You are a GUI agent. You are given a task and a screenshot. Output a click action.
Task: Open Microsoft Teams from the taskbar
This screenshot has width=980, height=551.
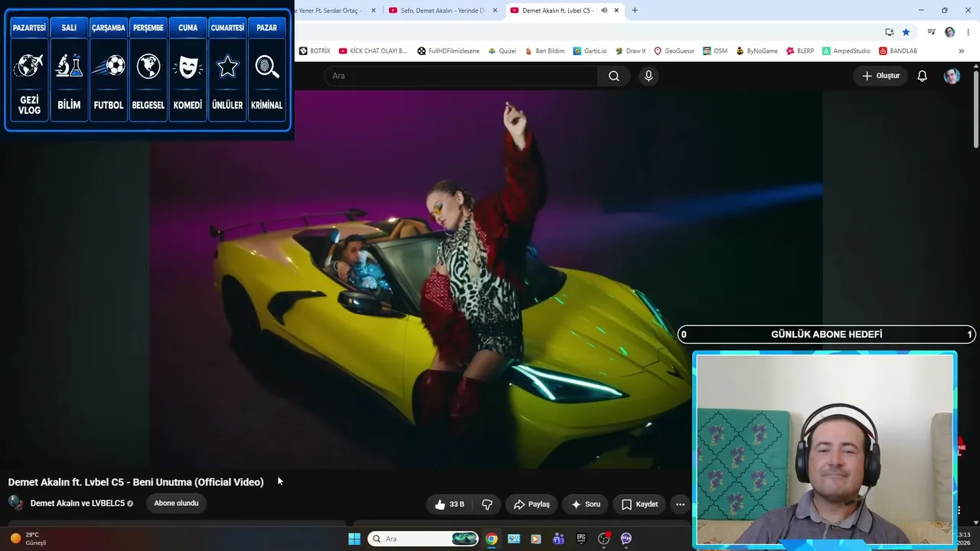coord(558,539)
